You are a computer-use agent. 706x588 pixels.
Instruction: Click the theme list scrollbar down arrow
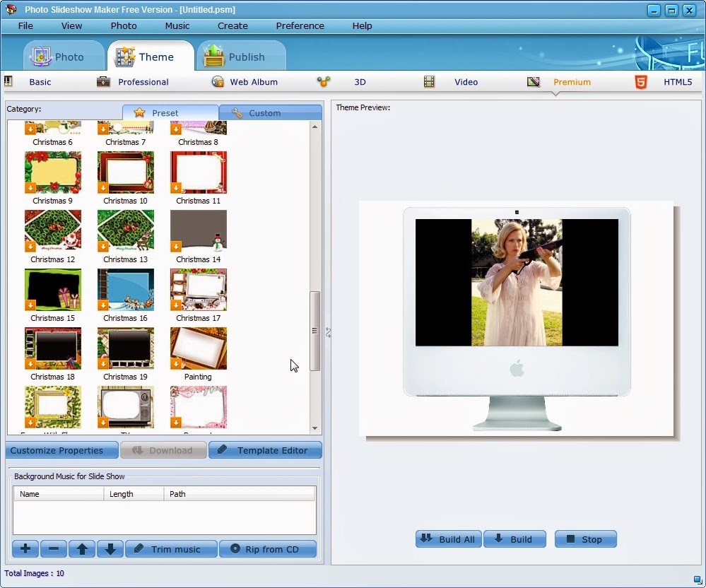coord(313,428)
